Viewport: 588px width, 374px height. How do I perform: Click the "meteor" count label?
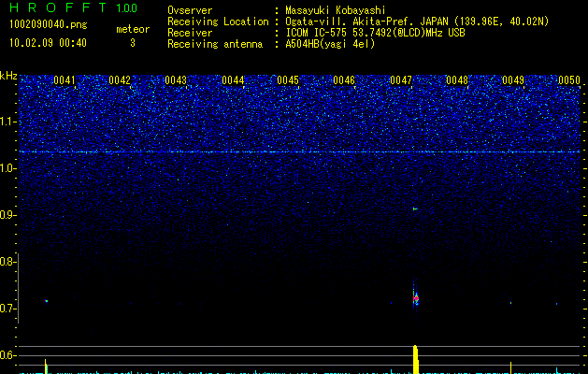click(x=133, y=29)
